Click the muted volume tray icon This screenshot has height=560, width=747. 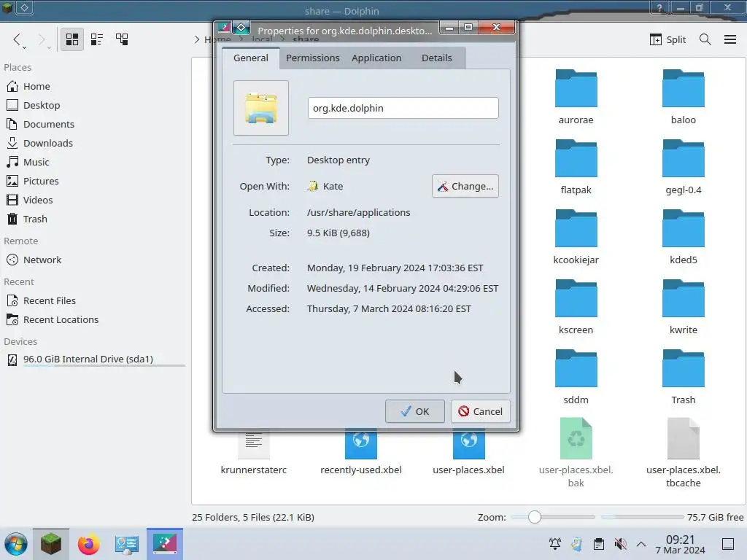(x=620, y=544)
